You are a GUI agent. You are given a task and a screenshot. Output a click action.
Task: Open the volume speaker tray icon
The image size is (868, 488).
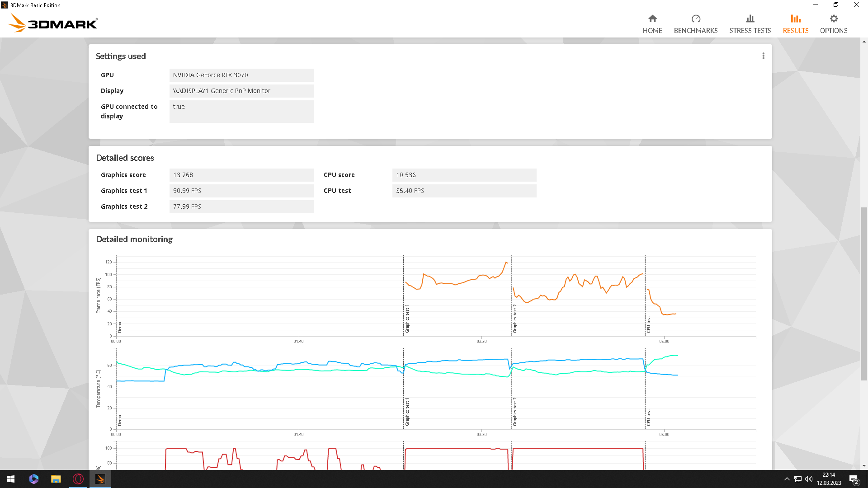808,479
